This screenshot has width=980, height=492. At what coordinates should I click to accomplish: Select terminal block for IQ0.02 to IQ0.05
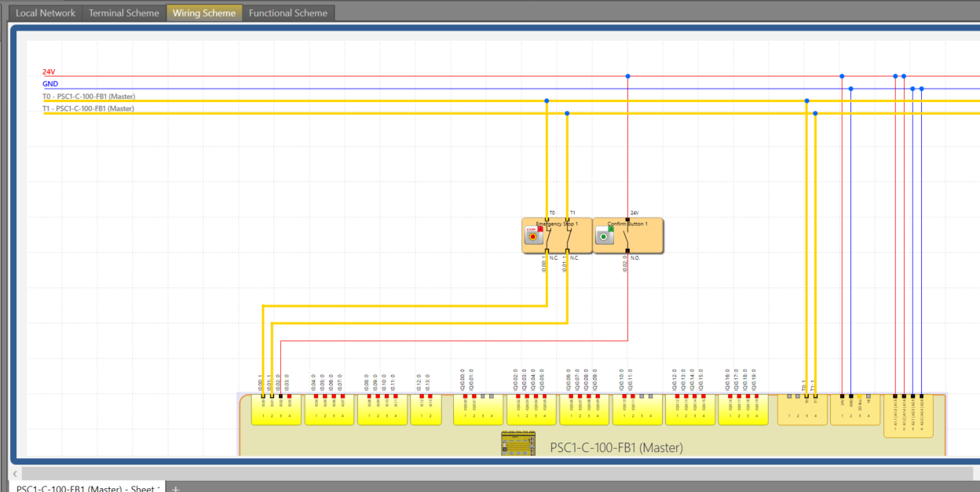(532, 410)
